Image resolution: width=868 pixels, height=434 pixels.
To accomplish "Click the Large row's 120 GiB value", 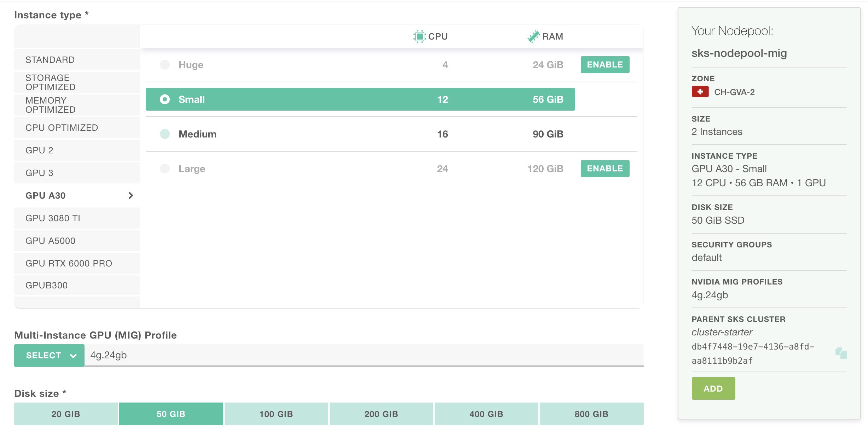I will pos(545,169).
